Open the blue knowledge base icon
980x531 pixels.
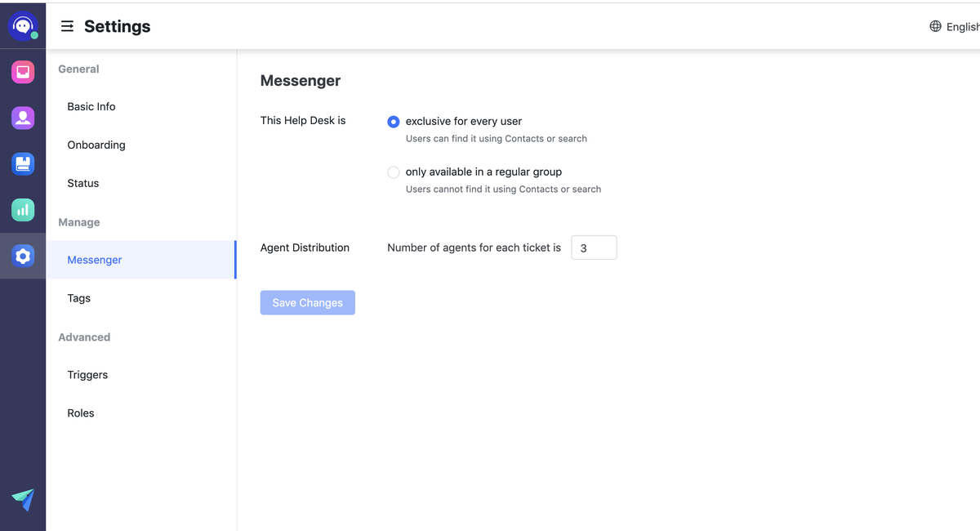coord(23,163)
